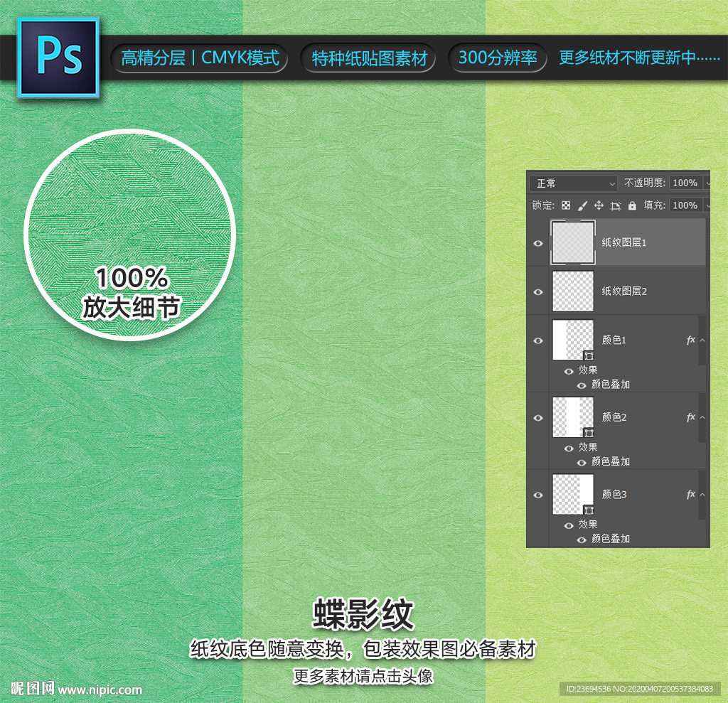Open the 填充 fill dropdown arrow
Image resolution: width=728 pixels, height=703 pixels.
[707, 205]
